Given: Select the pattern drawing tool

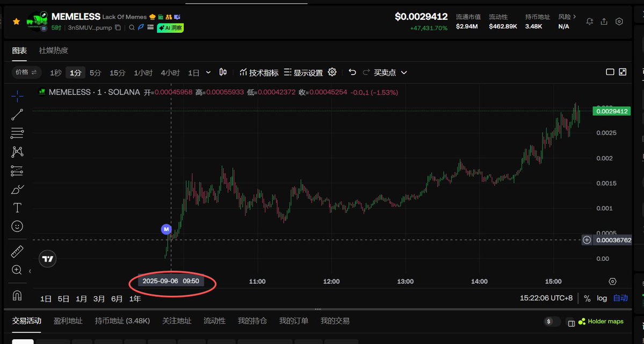Looking at the screenshot, I should pyautogui.click(x=17, y=152).
